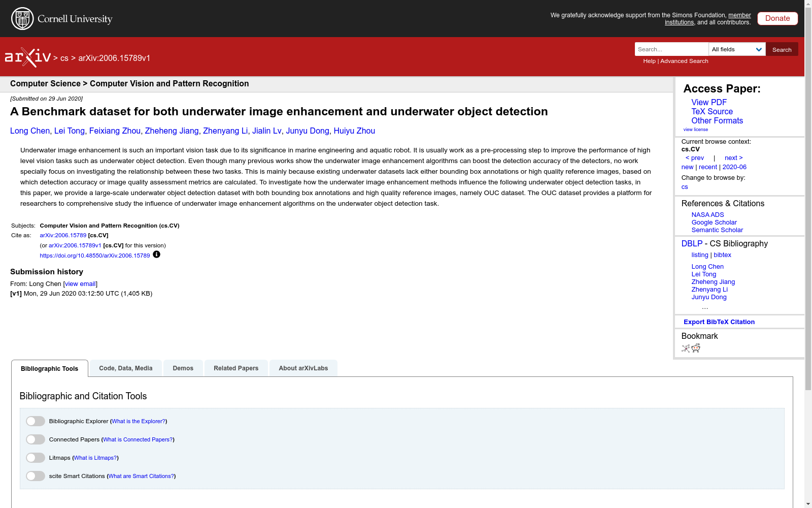Screen dimensions: 812x508
Task: Open DBLP listing link
Action: pos(700,255)
